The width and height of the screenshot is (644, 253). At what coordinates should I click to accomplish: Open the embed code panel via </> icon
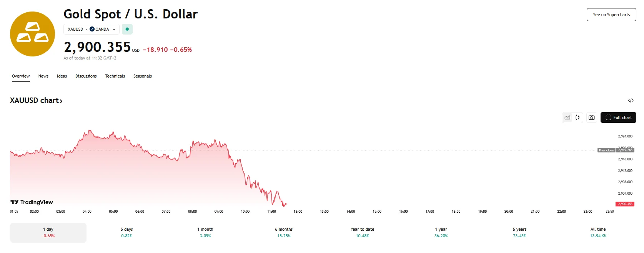click(x=631, y=100)
